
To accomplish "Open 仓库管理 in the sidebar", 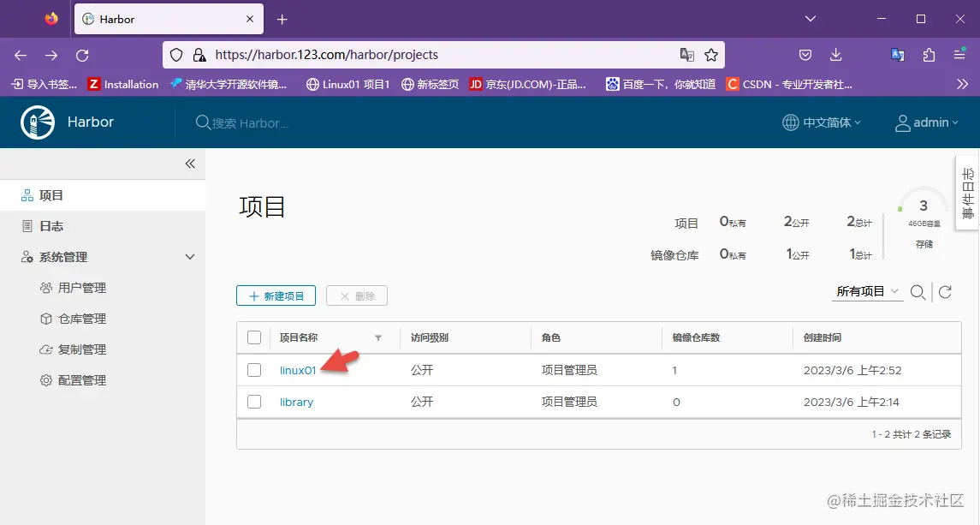I will coord(82,319).
